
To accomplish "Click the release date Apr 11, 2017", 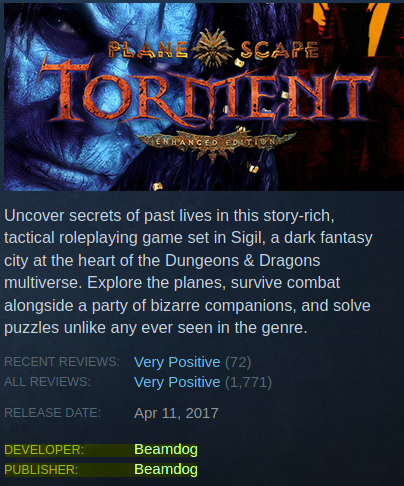I will pyautogui.click(x=176, y=413).
